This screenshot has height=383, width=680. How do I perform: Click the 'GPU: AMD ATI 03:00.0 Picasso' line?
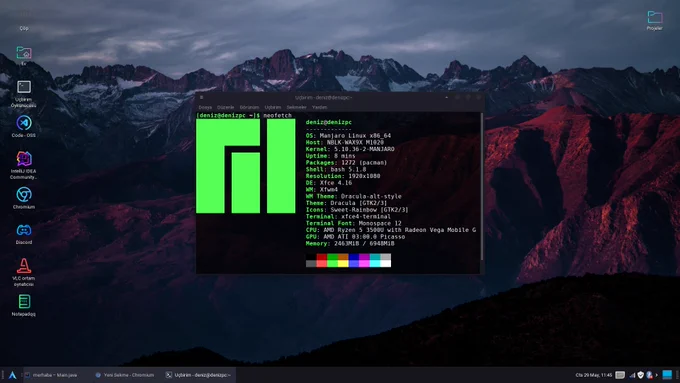tap(355, 237)
